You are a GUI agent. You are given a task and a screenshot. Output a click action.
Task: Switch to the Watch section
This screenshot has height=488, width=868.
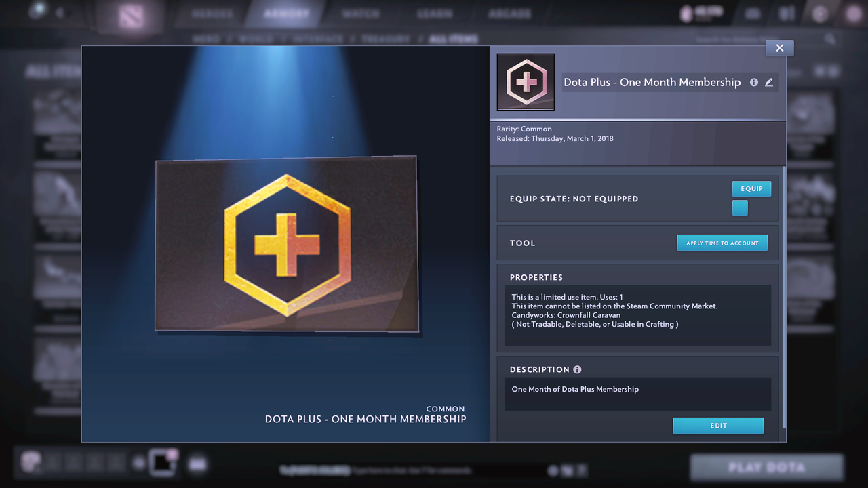click(x=360, y=12)
